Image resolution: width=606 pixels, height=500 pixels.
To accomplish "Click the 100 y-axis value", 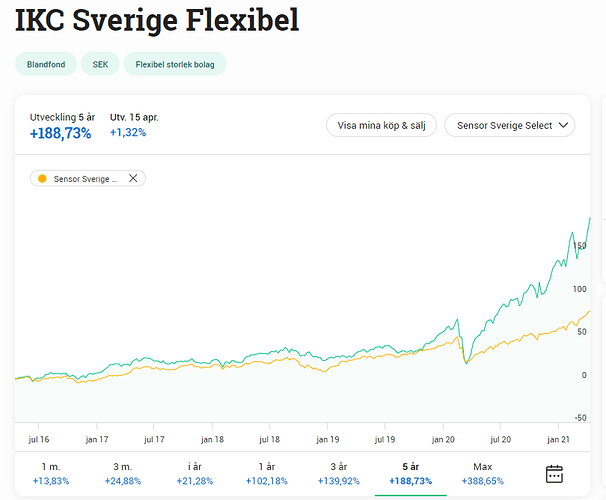I will [579, 289].
